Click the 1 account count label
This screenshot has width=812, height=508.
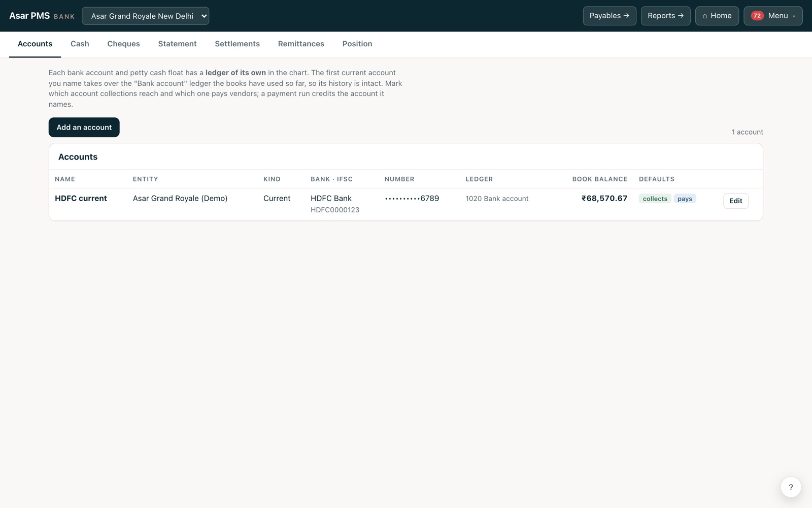tap(747, 132)
